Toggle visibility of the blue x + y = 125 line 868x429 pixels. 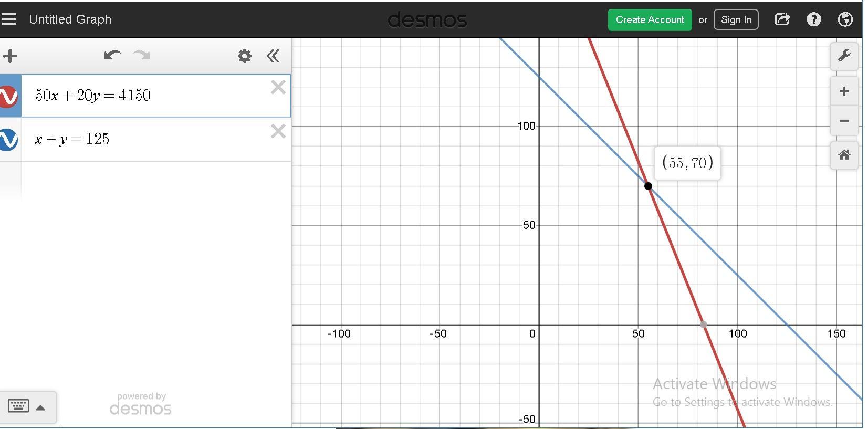pos(9,140)
